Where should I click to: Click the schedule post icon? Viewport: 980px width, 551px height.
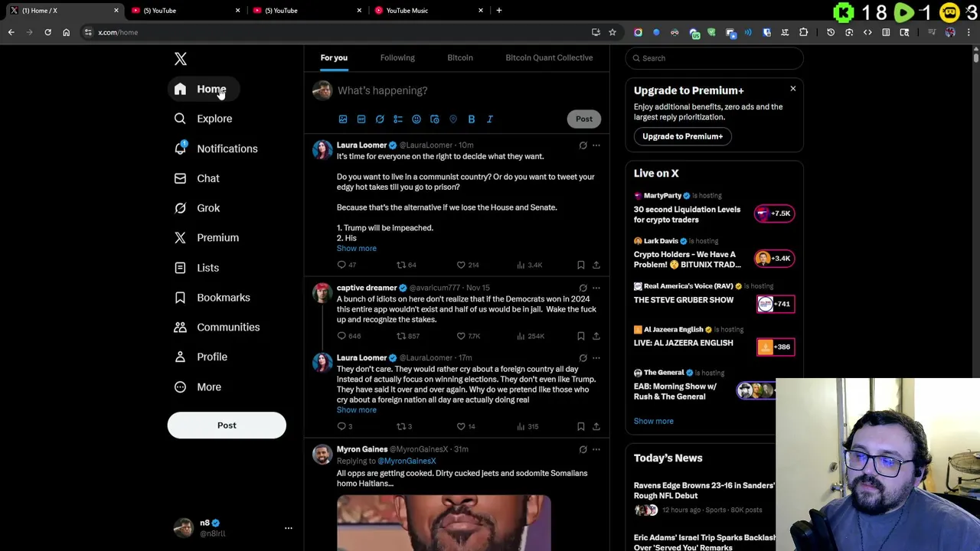coord(435,119)
